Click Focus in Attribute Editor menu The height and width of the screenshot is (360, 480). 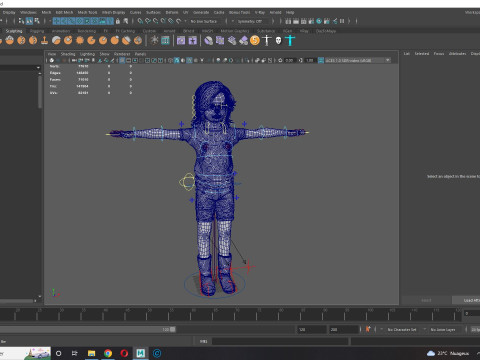point(439,53)
